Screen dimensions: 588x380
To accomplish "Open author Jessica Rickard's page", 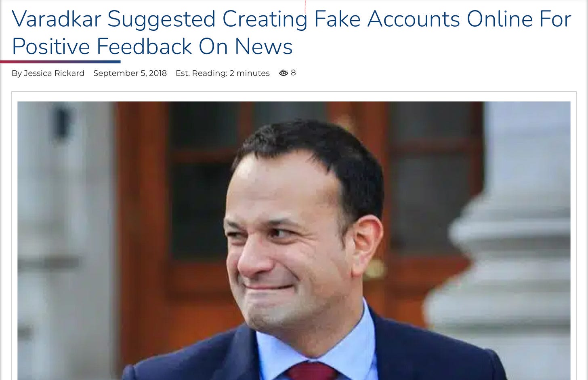I will [54, 73].
